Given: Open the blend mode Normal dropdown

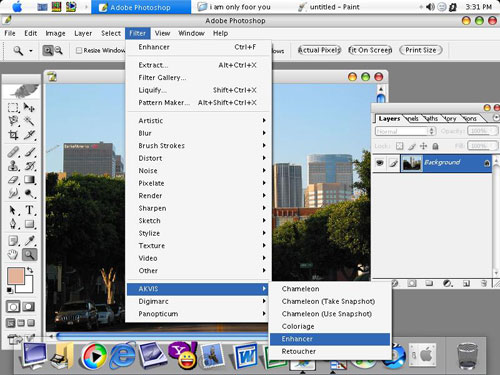Looking at the screenshot, I should (x=405, y=131).
